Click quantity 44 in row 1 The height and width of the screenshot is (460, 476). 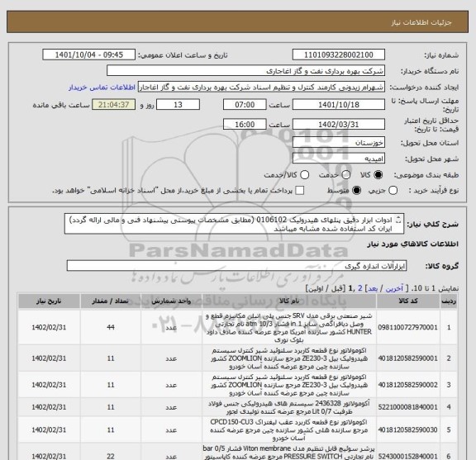pyautogui.click(x=111, y=327)
